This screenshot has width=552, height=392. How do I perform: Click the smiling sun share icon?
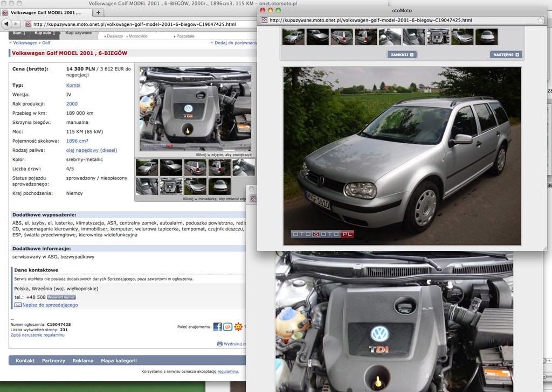238,327
